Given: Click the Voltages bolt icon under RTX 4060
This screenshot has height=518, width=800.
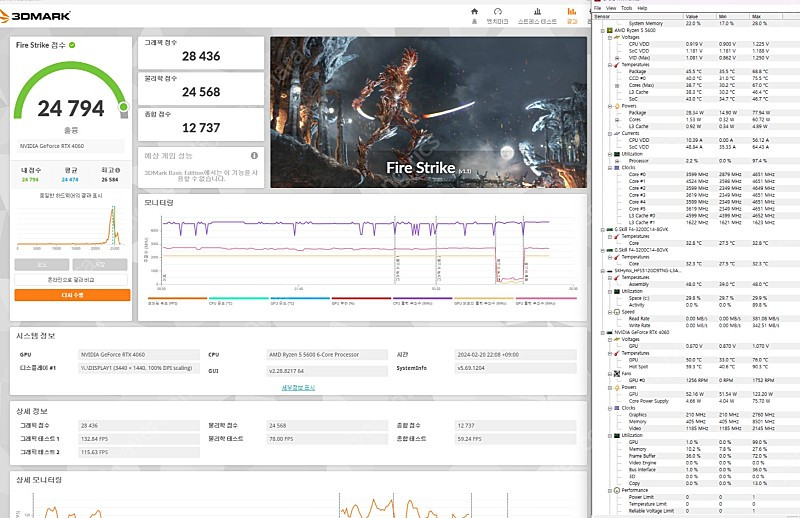Looking at the screenshot, I should (x=616, y=339).
